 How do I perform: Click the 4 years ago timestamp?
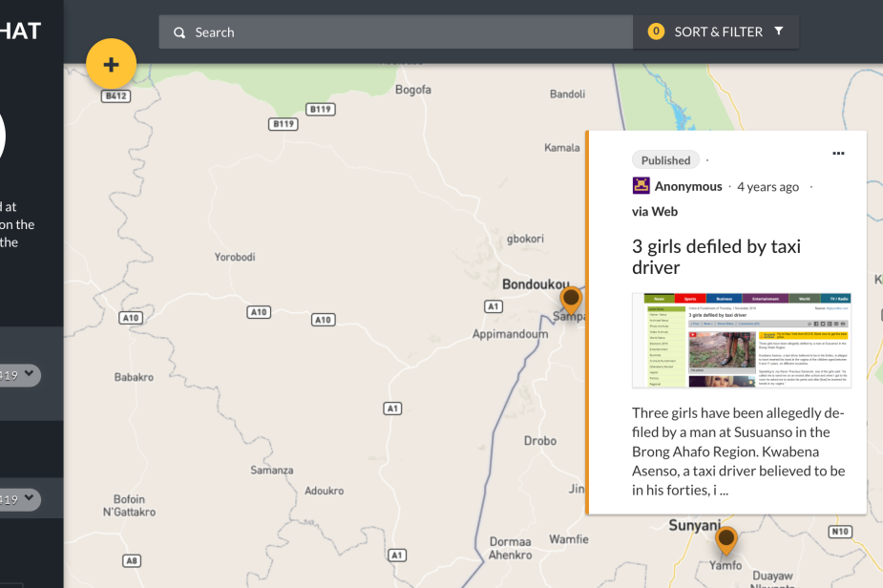pyautogui.click(x=767, y=186)
